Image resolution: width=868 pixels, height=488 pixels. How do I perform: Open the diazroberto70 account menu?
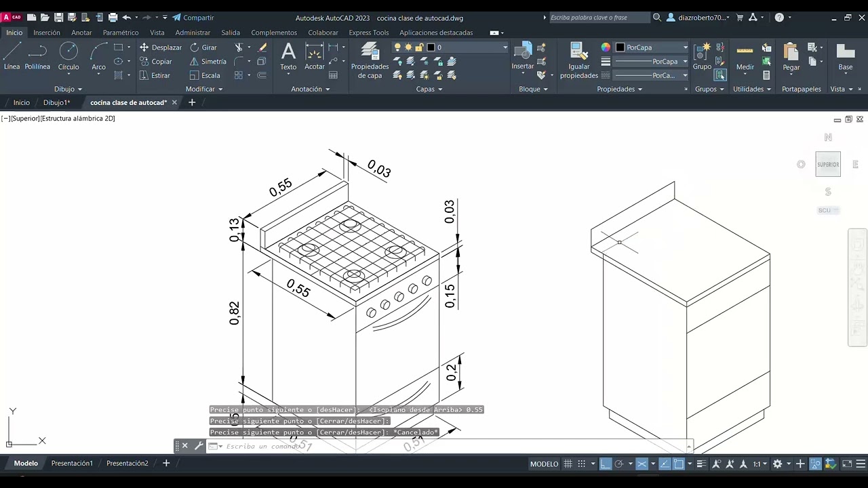tap(699, 18)
